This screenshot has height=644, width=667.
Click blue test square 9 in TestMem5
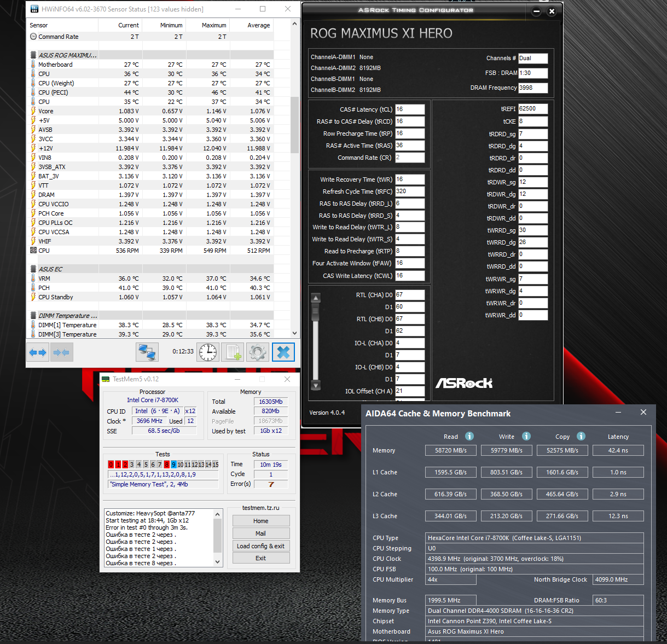coord(173,465)
